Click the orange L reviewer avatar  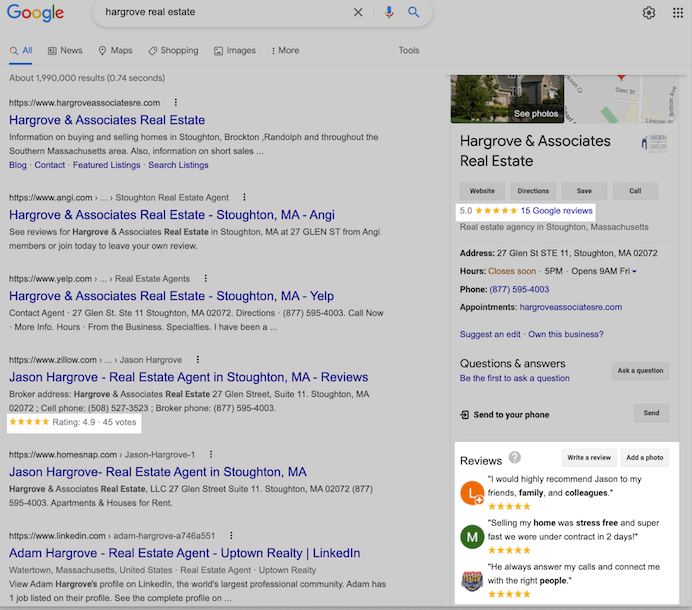(472, 493)
